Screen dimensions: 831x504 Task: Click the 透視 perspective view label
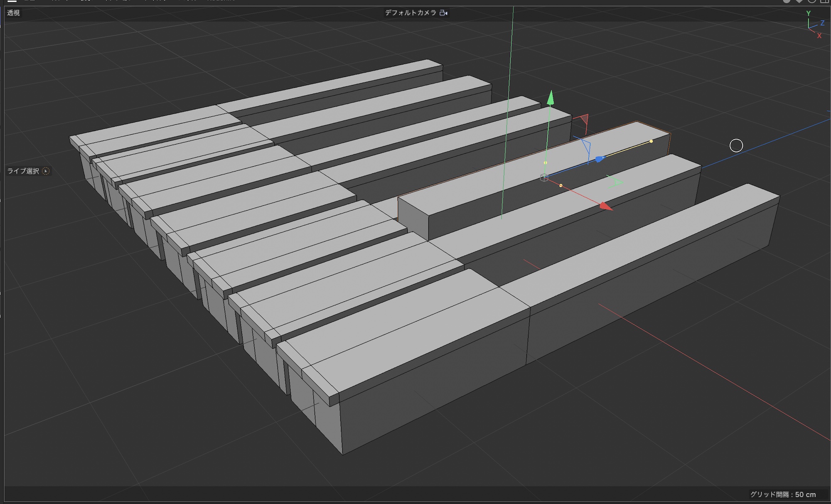[x=13, y=13]
